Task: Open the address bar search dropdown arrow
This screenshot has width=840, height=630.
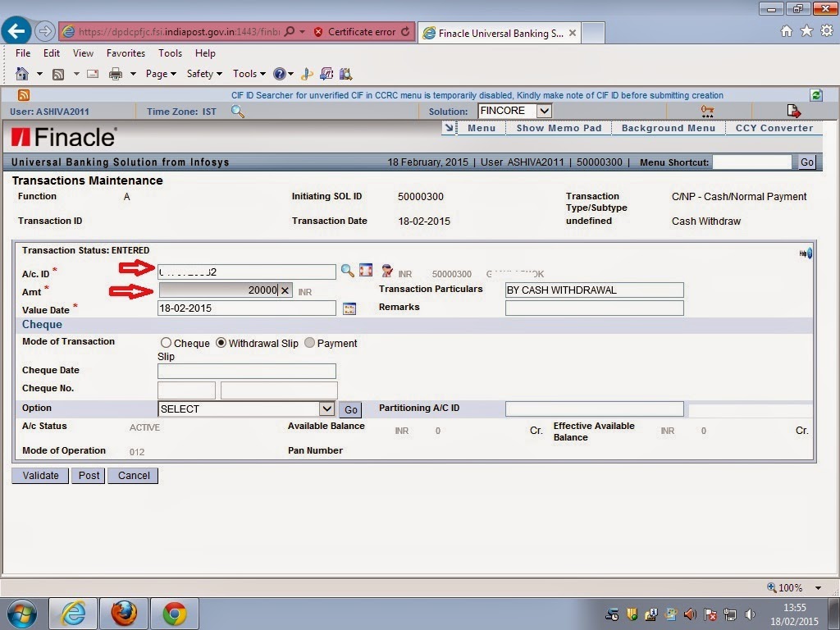Action: [x=302, y=32]
